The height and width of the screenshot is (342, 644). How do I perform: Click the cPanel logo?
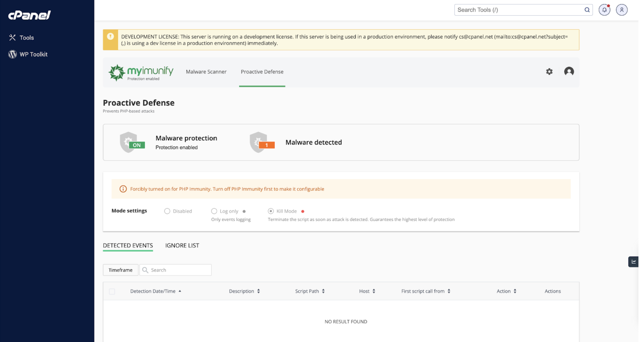[x=29, y=15]
